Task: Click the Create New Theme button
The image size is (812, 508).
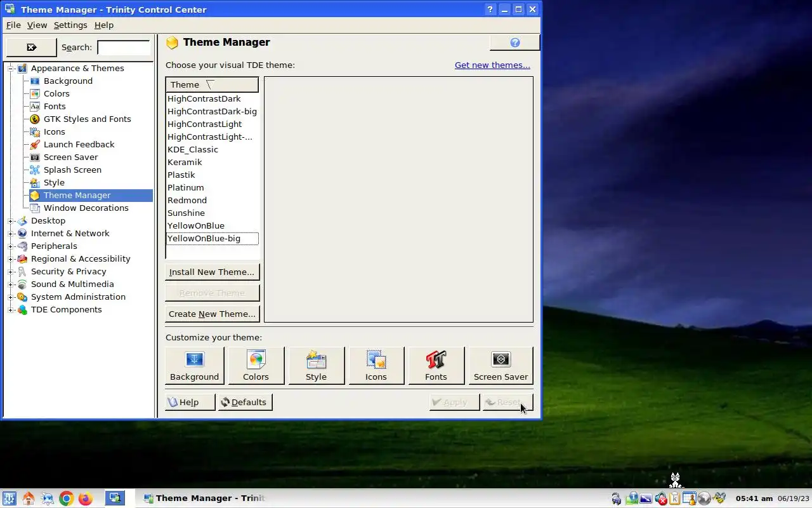Action: pyautogui.click(x=212, y=314)
